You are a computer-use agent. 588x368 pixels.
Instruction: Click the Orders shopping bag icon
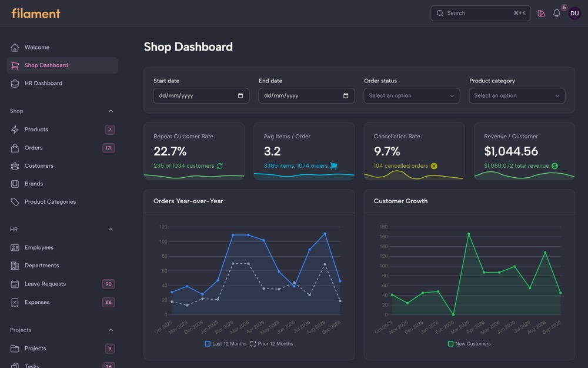[x=15, y=148]
